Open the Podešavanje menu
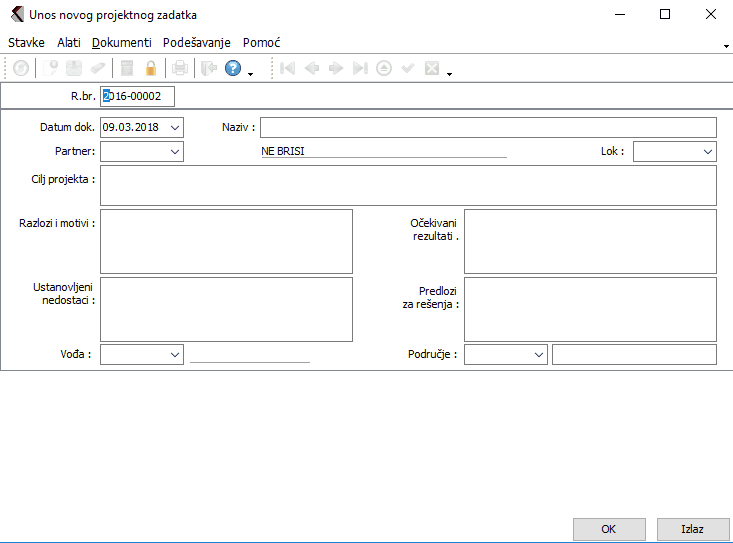The width and height of the screenshot is (733, 543). (x=197, y=43)
